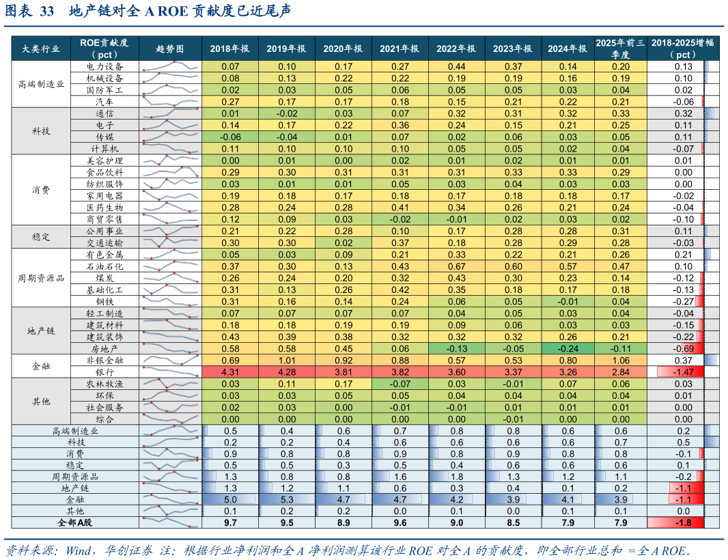728x560 pixels.
Task: Click the 通信 row trend sparkline
Action: [x=170, y=113]
